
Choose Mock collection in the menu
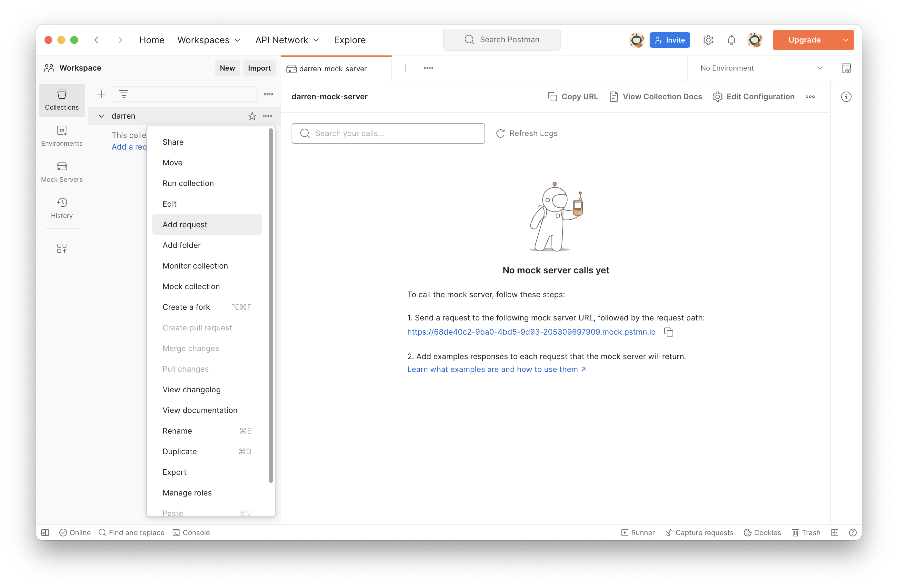point(191,286)
